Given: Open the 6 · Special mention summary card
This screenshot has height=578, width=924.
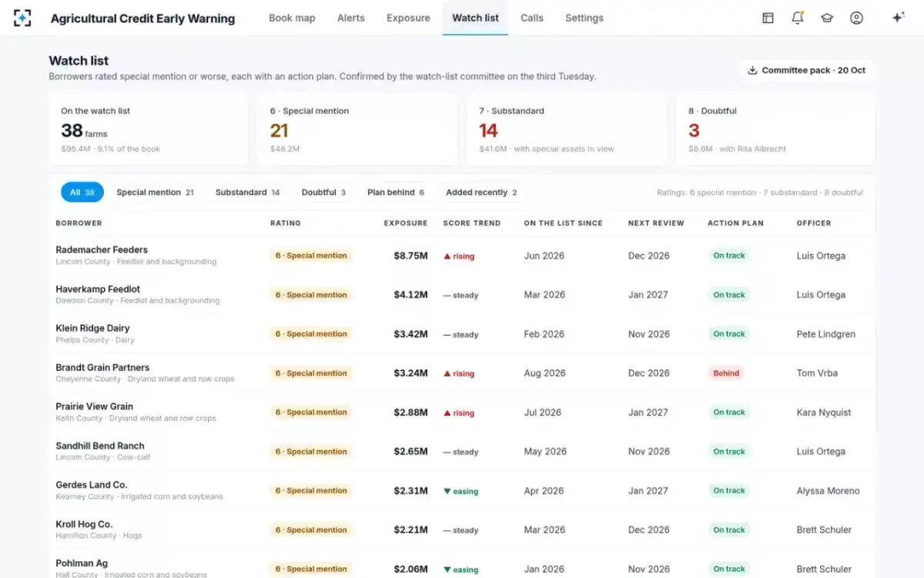Looking at the screenshot, I should click(x=357, y=129).
